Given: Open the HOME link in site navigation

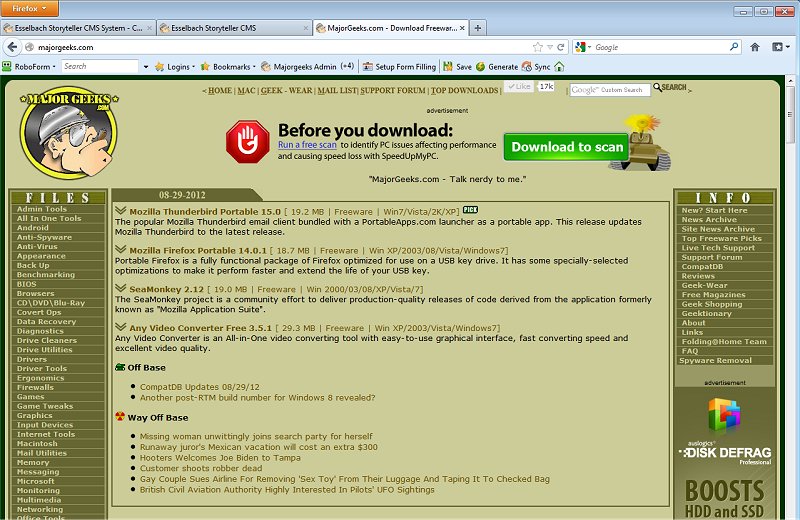Looking at the screenshot, I should pyautogui.click(x=220, y=90).
